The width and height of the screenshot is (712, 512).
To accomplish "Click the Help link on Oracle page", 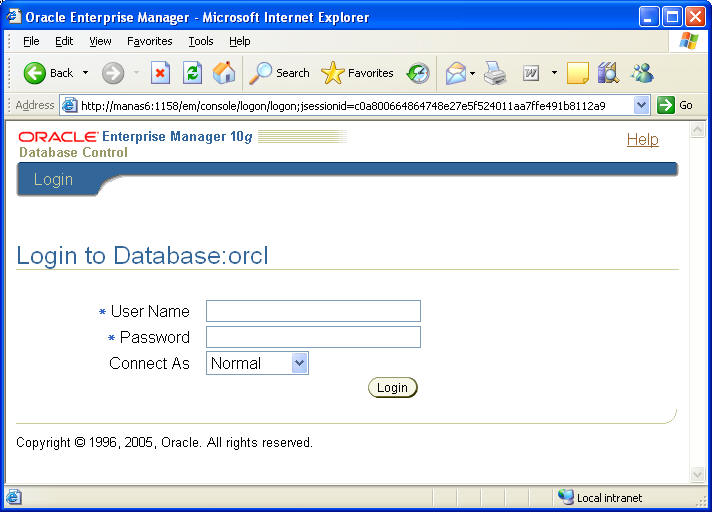I will pos(643,139).
